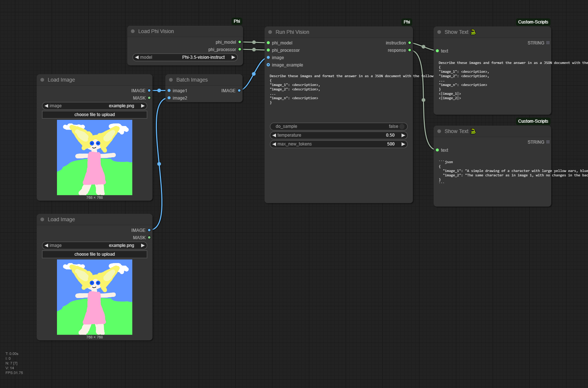
Task: Click the phi_model output port on Load Phi Vision
Action: coord(240,42)
